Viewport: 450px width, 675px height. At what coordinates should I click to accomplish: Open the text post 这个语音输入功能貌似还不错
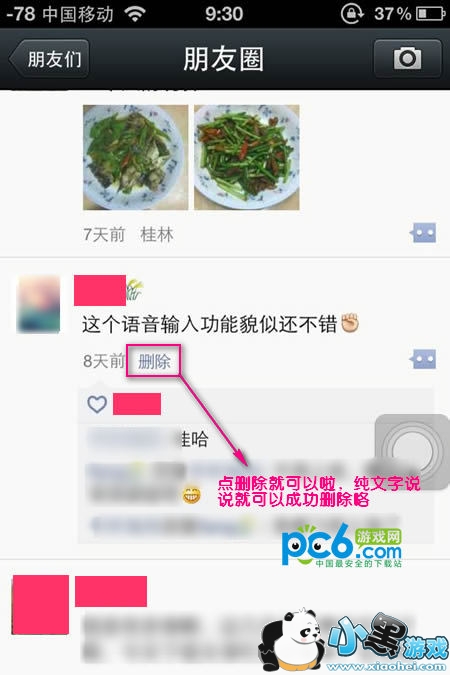pos(209,324)
